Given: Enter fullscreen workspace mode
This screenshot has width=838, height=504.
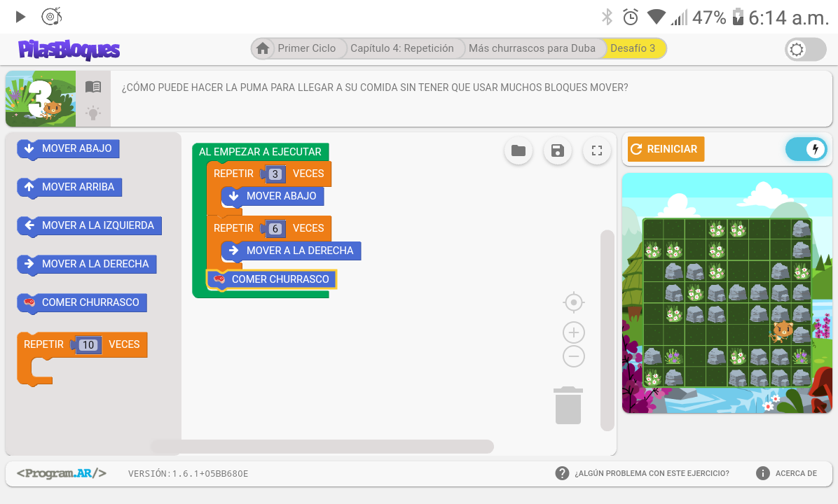Looking at the screenshot, I should [597, 150].
